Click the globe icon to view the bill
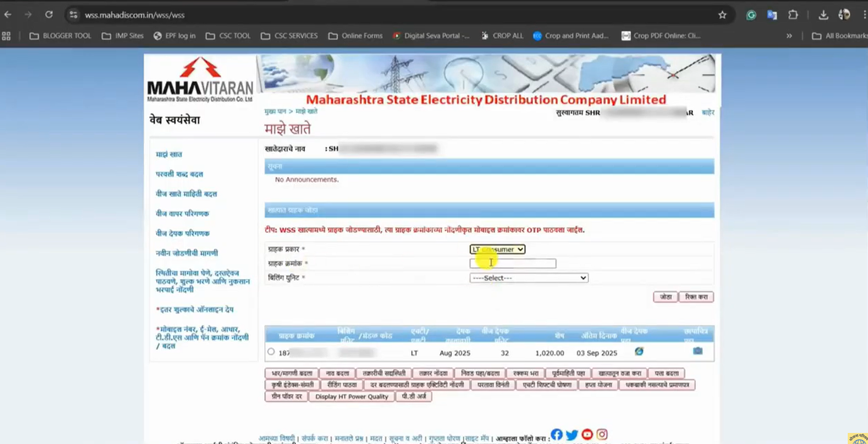 pyautogui.click(x=639, y=352)
